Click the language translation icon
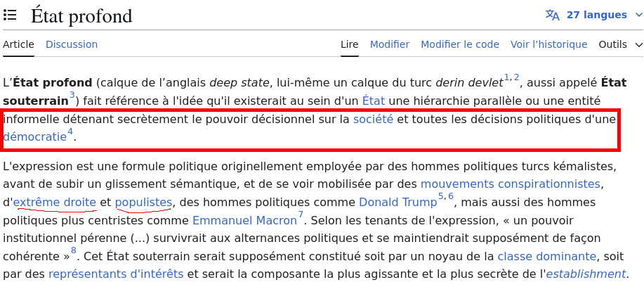The width and height of the screenshot is (644, 287). [552, 15]
